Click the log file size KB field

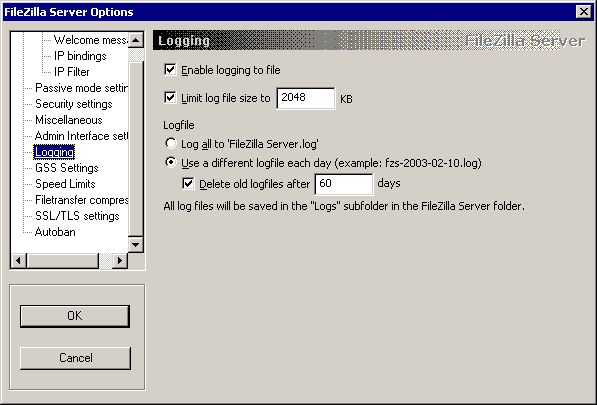(x=306, y=98)
